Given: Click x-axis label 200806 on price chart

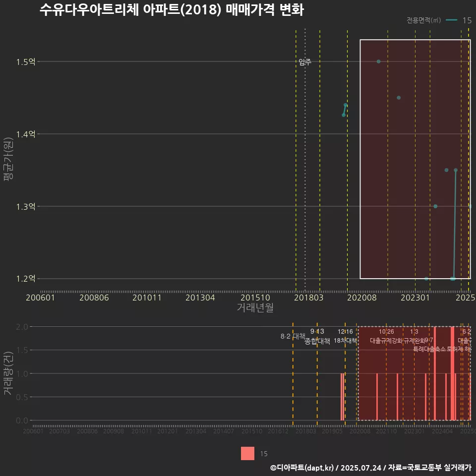Looking at the screenshot, I should 94,297.
